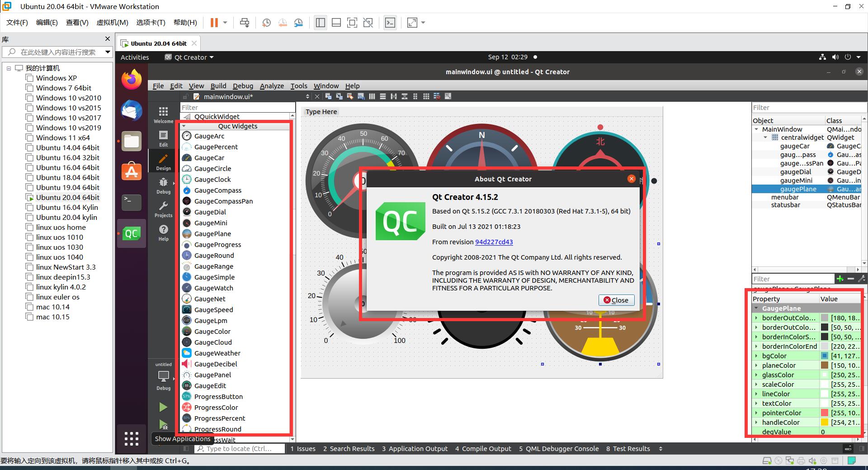Toggle VMware full screen mode
The image size is (868, 470).
[352, 23]
